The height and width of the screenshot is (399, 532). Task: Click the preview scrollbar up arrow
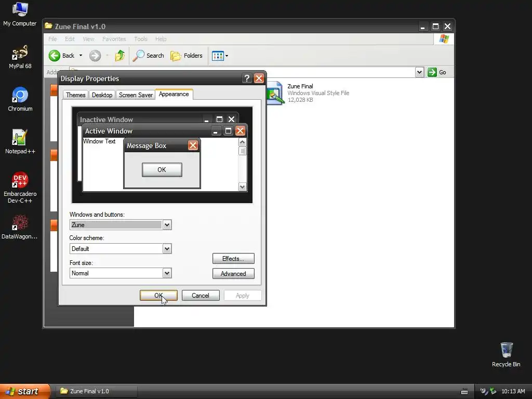click(242, 142)
